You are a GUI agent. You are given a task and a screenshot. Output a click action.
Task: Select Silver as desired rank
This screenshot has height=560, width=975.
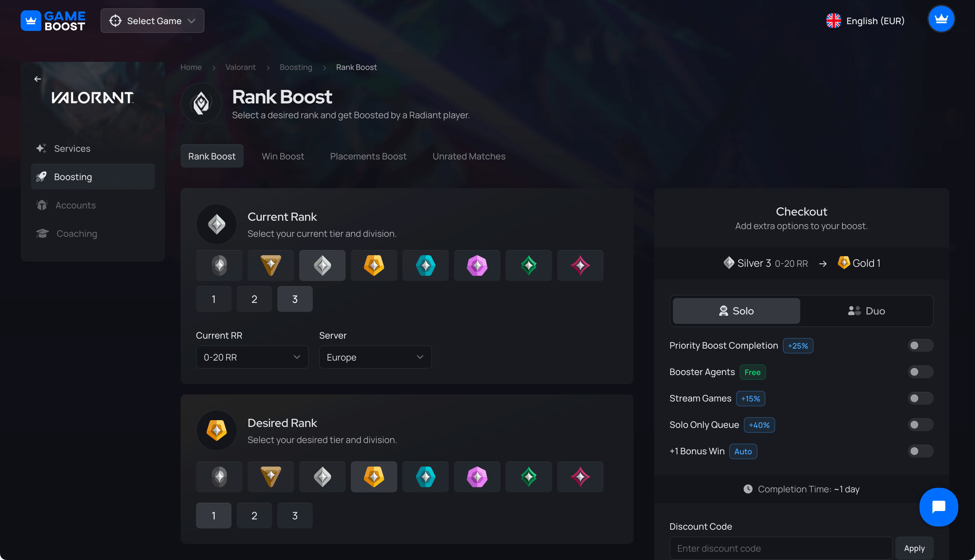tap(322, 477)
